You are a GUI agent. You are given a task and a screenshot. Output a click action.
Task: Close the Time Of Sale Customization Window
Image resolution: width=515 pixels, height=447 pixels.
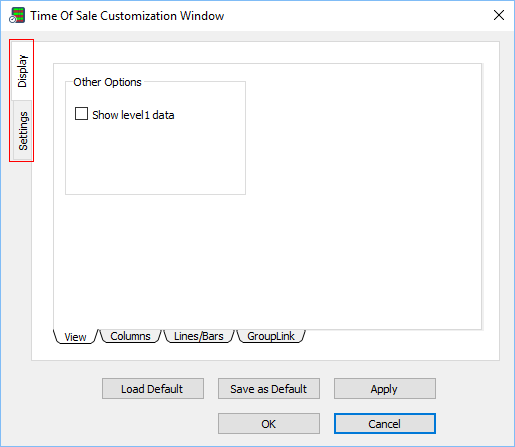pos(499,15)
